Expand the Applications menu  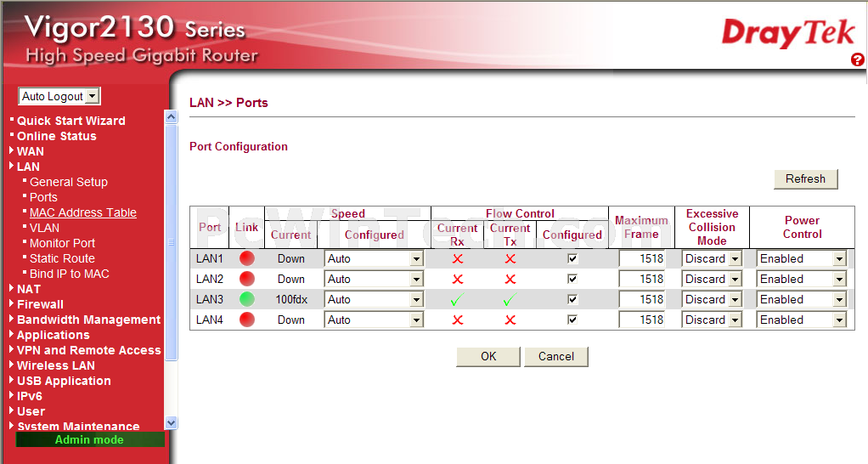tap(54, 335)
